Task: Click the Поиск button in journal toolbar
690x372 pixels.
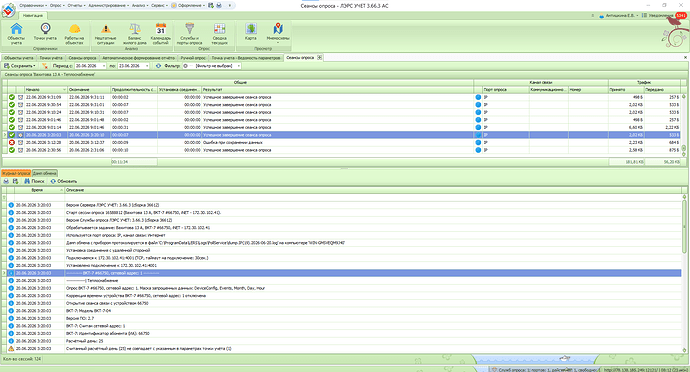Action: pos(34,181)
